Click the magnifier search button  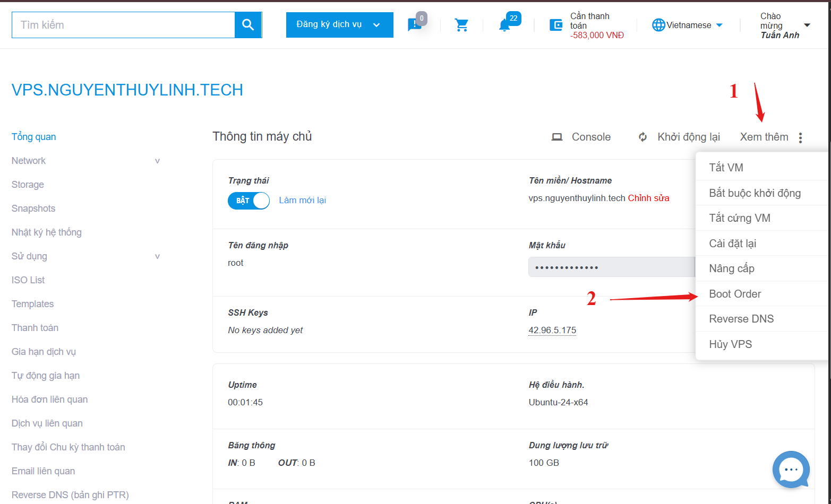click(248, 25)
